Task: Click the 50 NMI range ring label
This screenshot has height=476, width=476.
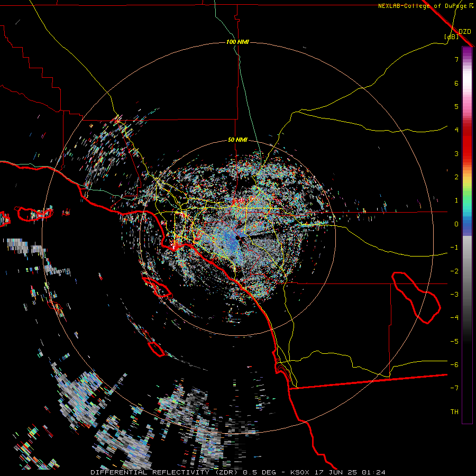Action: pyautogui.click(x=237, y=140)
